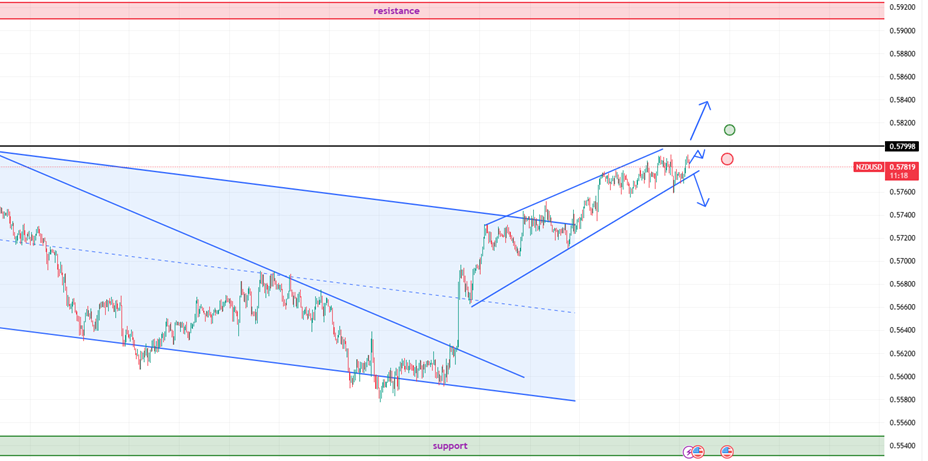Click the black 0.57998 price level tag
928x461 pixels.
click(x=902, y=146)
